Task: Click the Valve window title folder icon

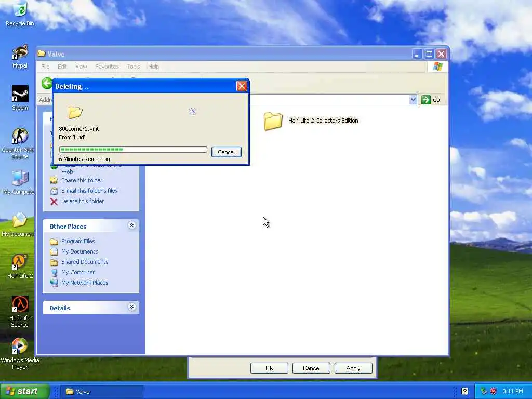Action: click(42, 54)
